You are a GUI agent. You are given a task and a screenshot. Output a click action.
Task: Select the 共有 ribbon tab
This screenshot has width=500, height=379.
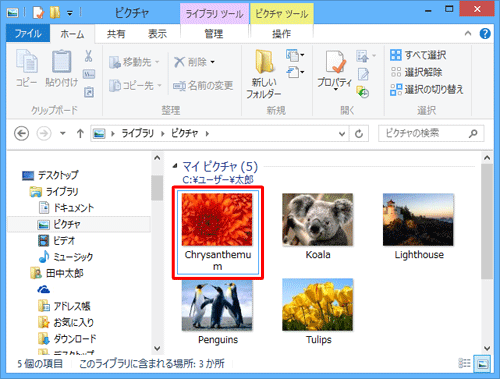(116, 34)
